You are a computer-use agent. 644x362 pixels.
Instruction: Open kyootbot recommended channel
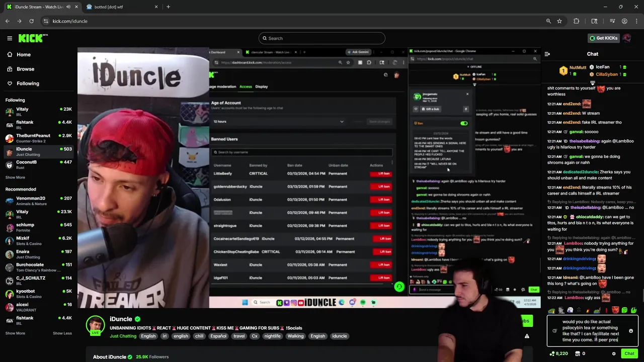(x=39, y=294)
